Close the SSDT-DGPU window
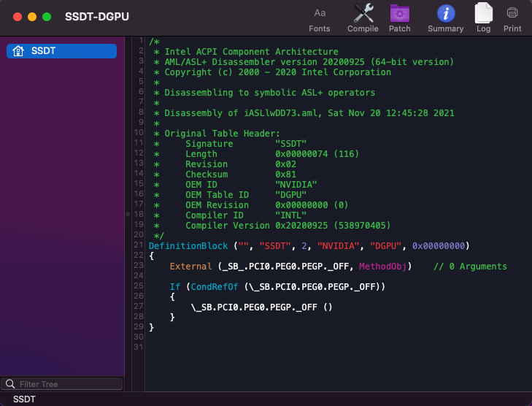Screen dimensions: 532x406 [18, 16]
